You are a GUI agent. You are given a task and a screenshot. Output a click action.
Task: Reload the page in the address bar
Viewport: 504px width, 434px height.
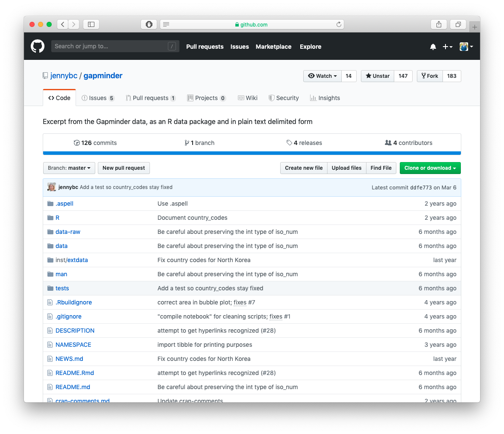click(339, 24)
